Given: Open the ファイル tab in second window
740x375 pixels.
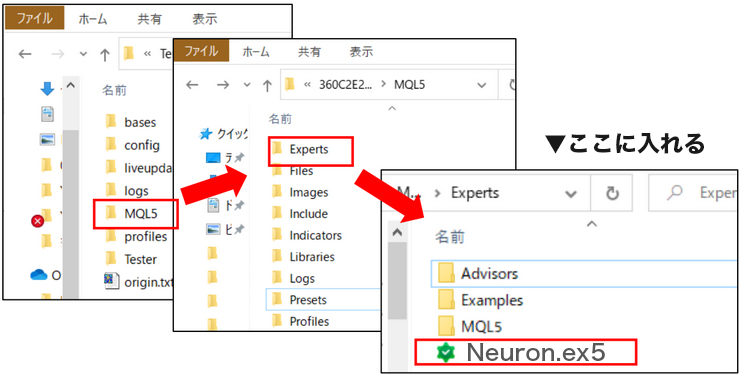Looking at the screenshot, I should click(x=202, y=51).
